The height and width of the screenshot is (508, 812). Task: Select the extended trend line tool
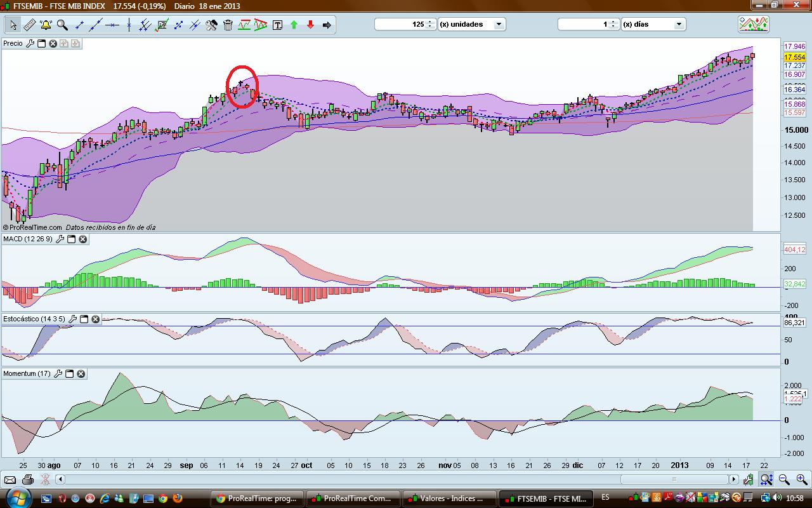[96, 25]
